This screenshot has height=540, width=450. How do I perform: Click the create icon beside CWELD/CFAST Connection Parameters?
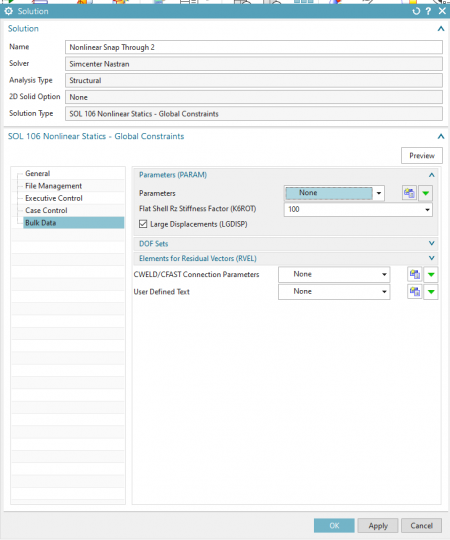click(x=415, y=274)
